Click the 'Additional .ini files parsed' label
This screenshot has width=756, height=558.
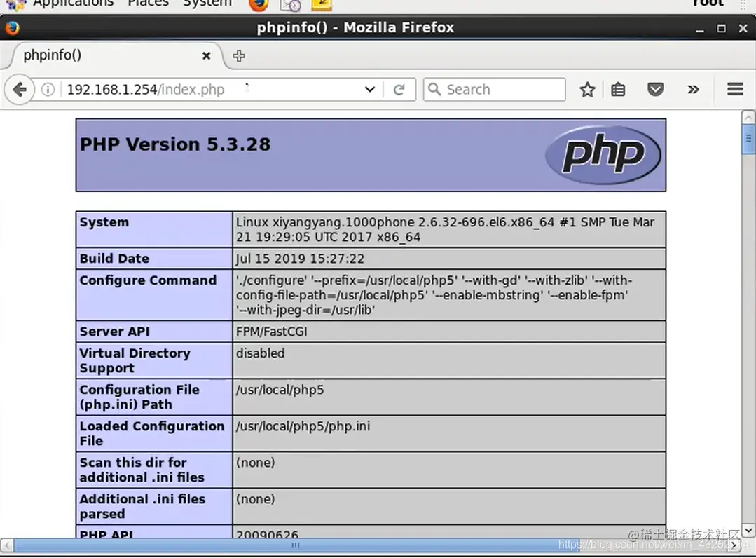click(142, 506)
